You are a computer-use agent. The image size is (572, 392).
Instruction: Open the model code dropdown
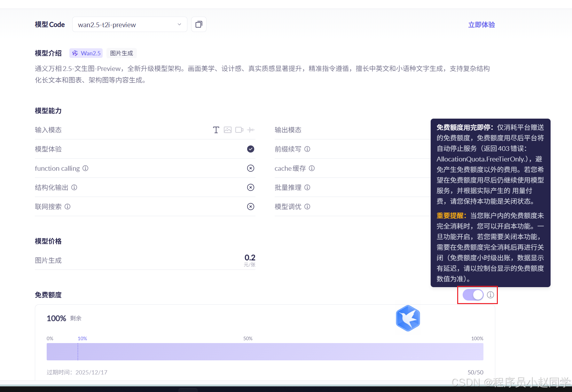[179, 24]
